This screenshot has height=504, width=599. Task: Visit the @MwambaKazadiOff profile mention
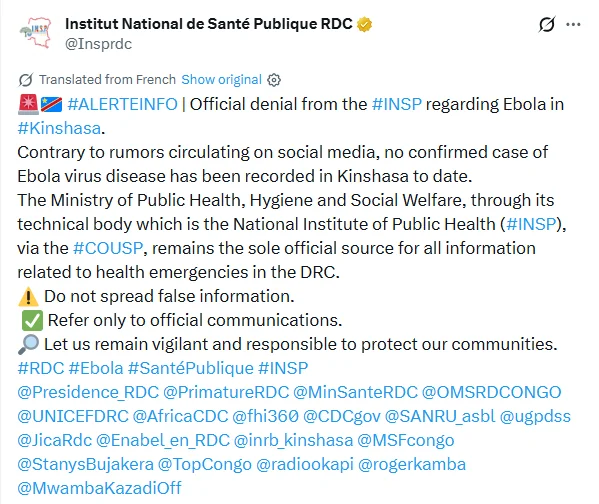click(x=99, y=488)
